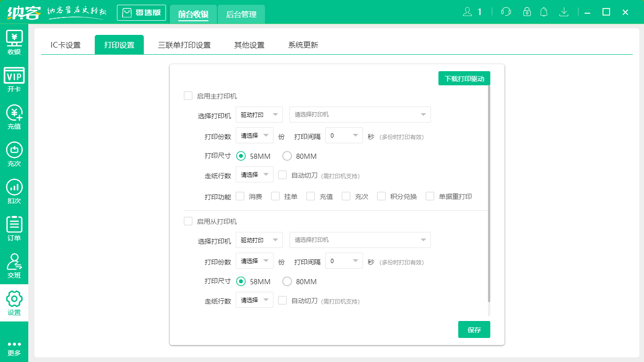644x362 pixels.
Task: Select the 设置 gear icon
Action: (x=14, y=303)
